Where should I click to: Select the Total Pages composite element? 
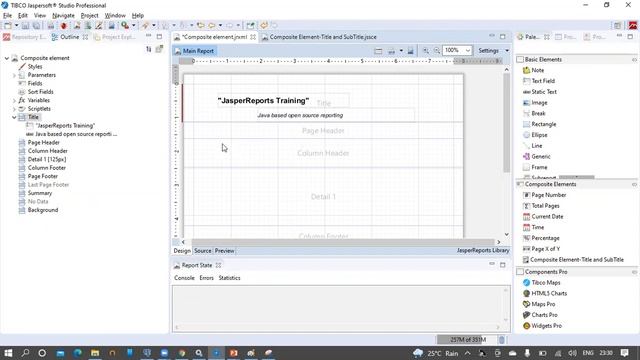point(541,206)
